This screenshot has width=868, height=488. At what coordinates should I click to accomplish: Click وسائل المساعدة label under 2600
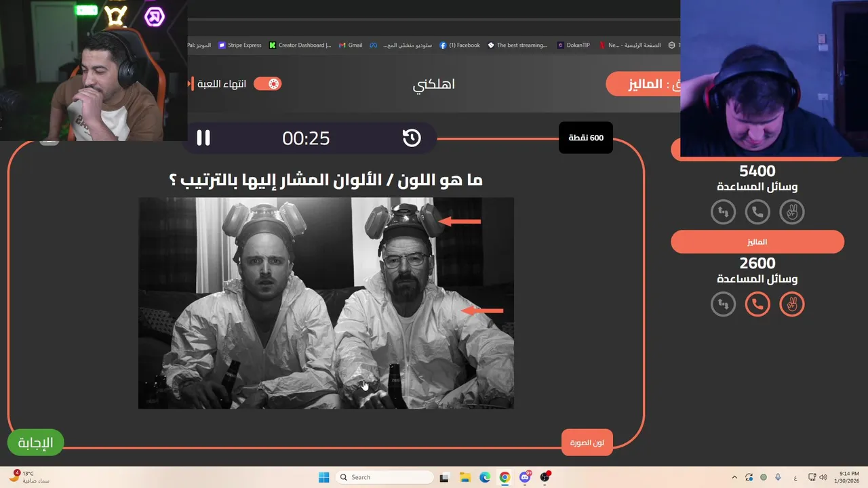coord(757,279)
